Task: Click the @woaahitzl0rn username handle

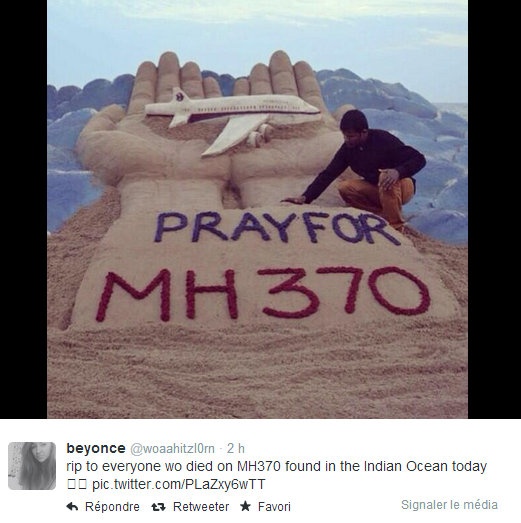Action: tap(172, 449)
